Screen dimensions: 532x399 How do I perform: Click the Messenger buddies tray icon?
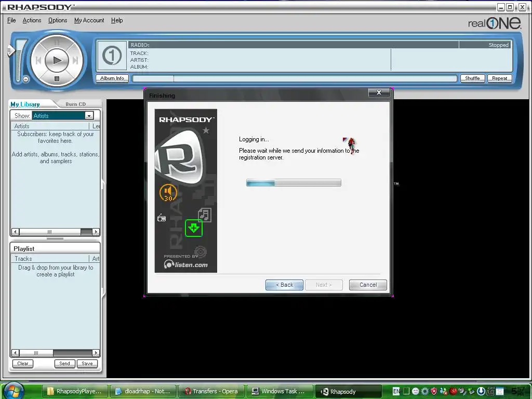point(444,391)
